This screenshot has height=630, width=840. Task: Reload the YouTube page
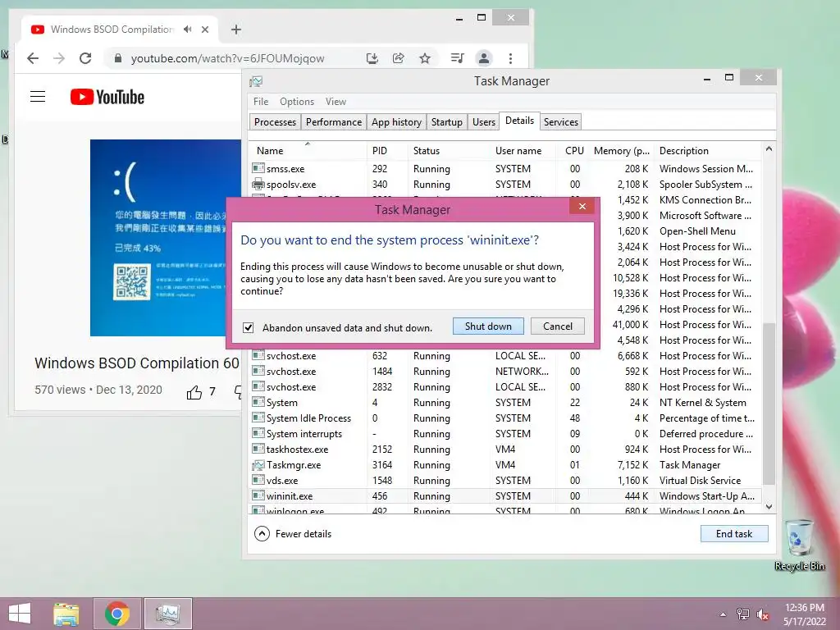(x=85, y=58)
